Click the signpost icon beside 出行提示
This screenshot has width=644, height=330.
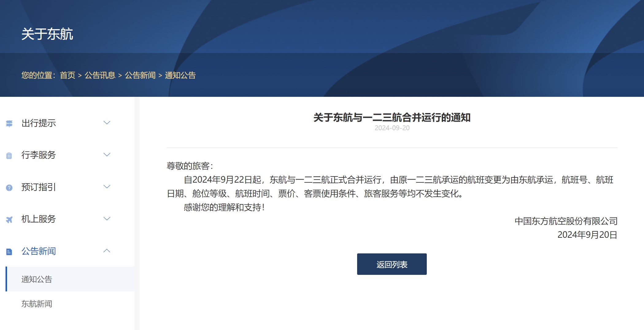(9, 123)
